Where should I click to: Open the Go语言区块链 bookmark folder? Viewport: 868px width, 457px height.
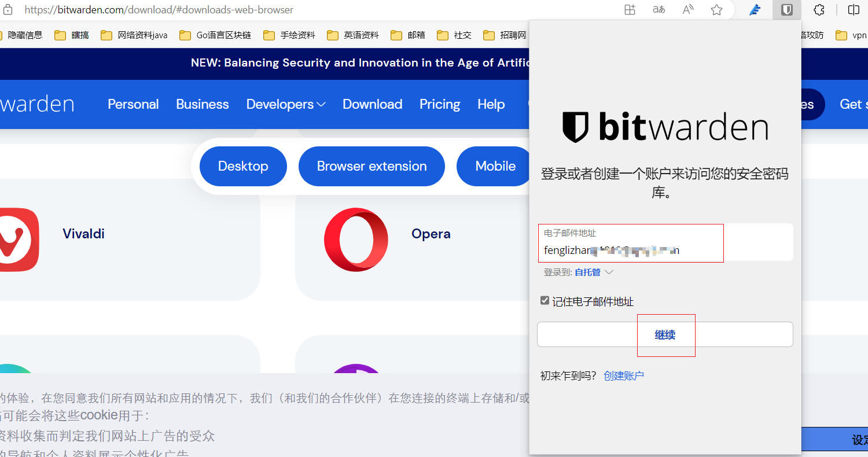pyautogui.click(x=215, y=35)
